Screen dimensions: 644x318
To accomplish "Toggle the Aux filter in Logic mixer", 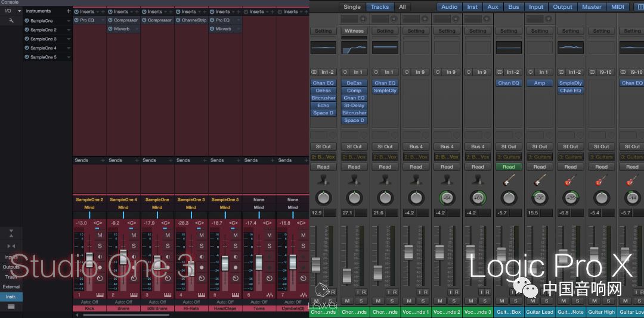I will point(493,7).
